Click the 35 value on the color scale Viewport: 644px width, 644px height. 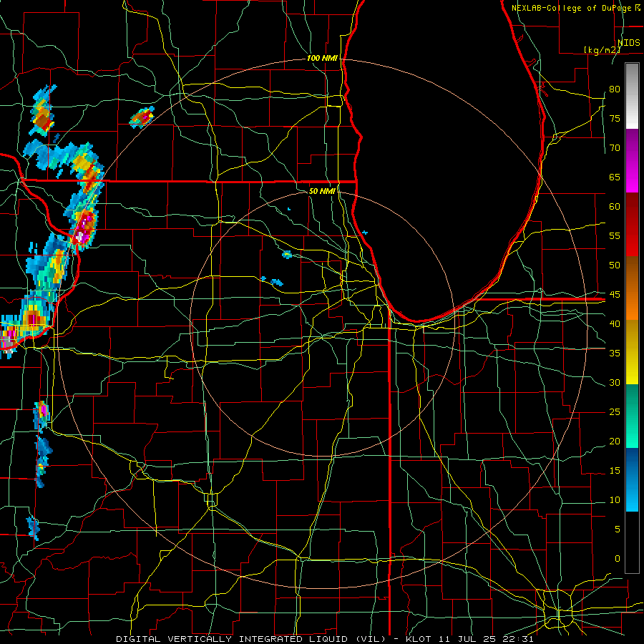(615, 353)
